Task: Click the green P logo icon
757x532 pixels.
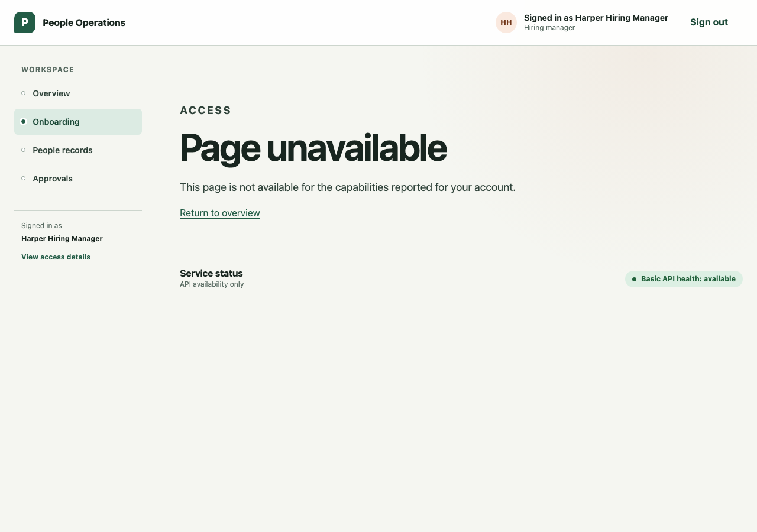Action: [x=25, y=22]
